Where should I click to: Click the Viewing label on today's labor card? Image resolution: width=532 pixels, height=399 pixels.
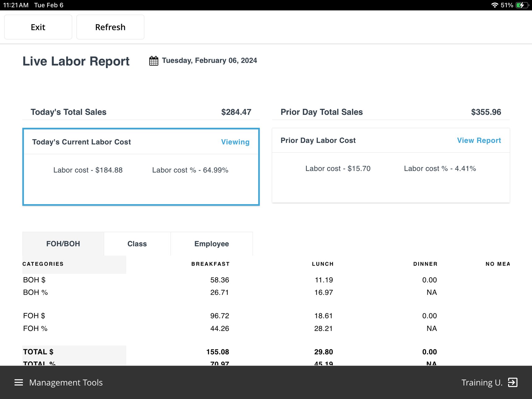(x=235, y=142)
